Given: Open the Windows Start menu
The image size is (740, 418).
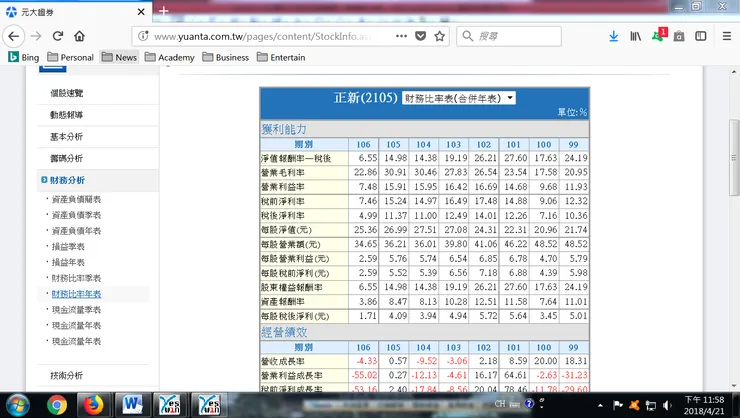Looking at the screenshot, I should (x=18, y=405).
